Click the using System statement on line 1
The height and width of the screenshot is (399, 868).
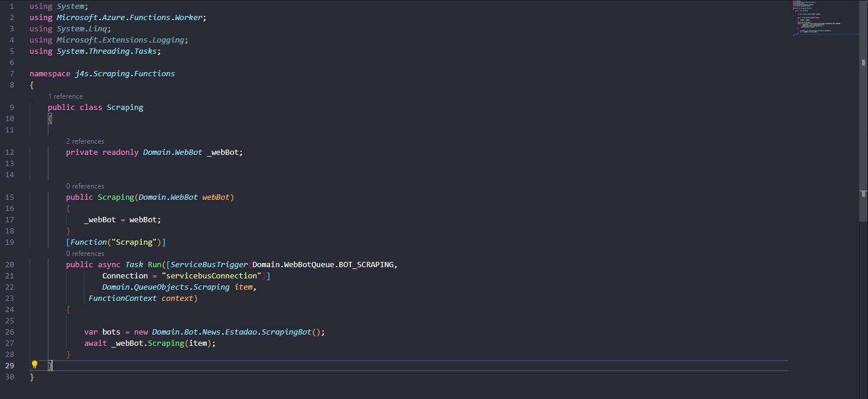(56, 6)
